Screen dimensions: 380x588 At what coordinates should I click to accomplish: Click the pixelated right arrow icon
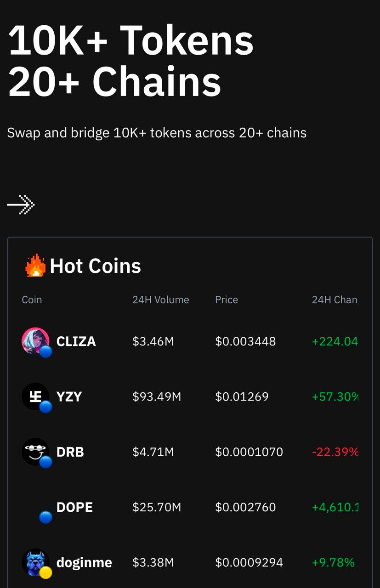[x=21, y=204]
